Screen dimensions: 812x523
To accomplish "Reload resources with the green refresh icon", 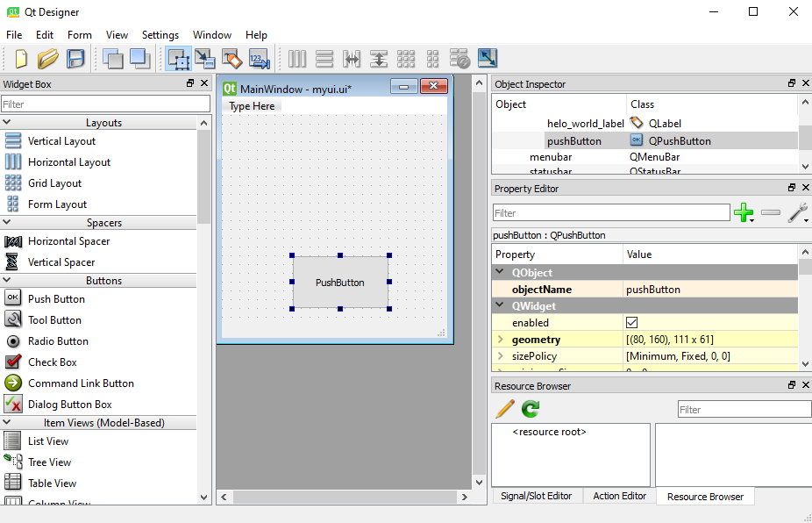I will coord(531,408).
